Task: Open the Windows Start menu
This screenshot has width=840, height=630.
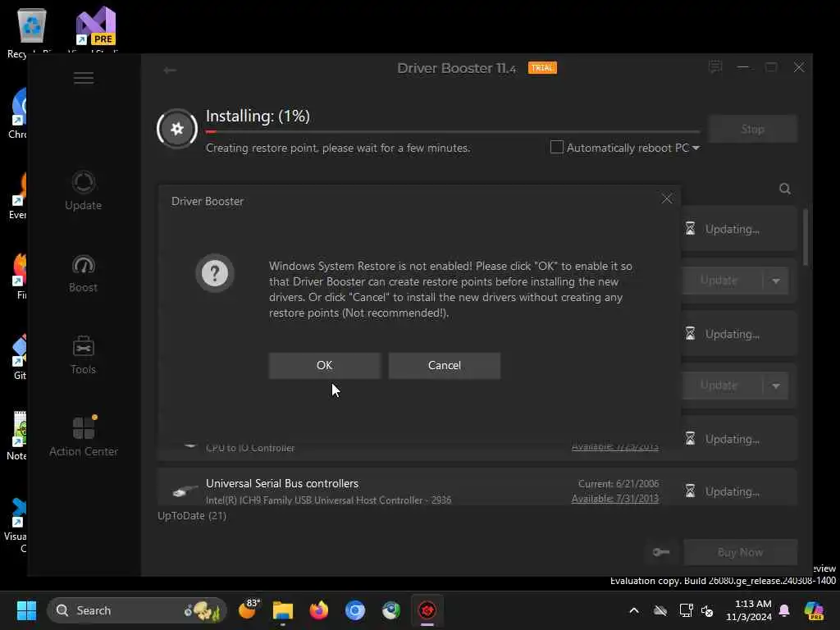Action: [26, 610]
